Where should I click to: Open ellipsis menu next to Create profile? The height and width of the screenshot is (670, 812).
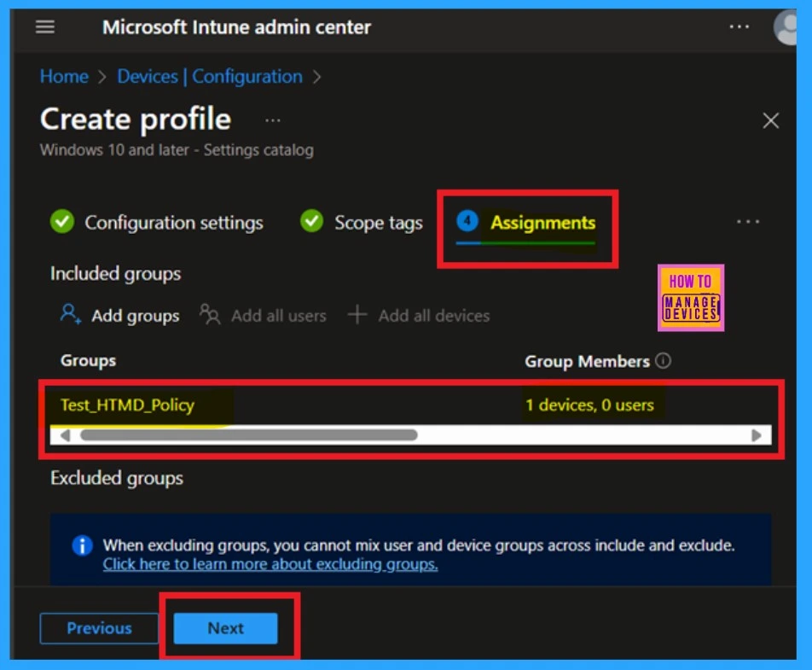272,120
